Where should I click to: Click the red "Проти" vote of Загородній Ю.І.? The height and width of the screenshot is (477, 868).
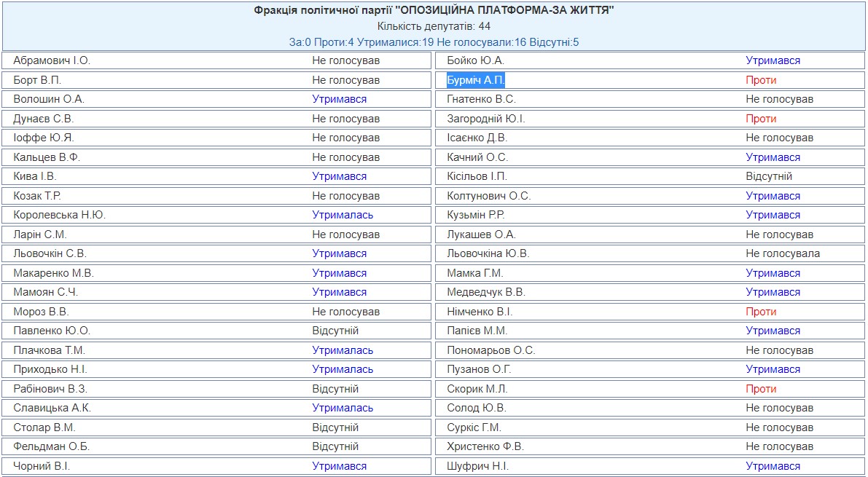(x=761, y=119)
